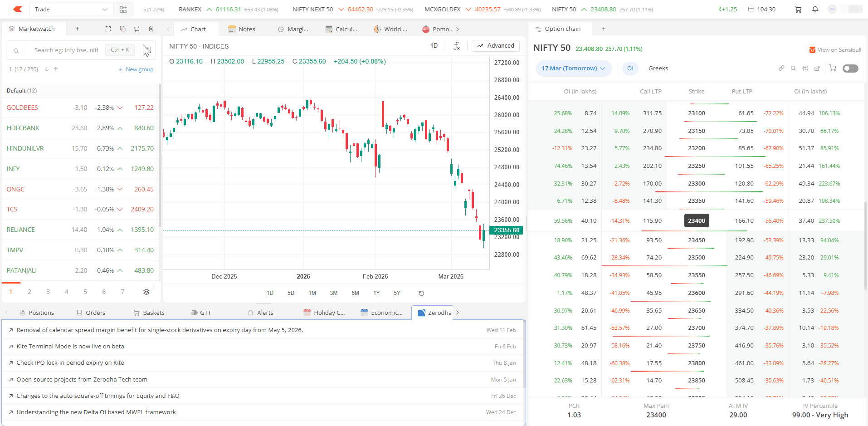This screenshot has width=868, height=426.
Task: Open the chart indicators fx icon
Action: pos(457,46)
